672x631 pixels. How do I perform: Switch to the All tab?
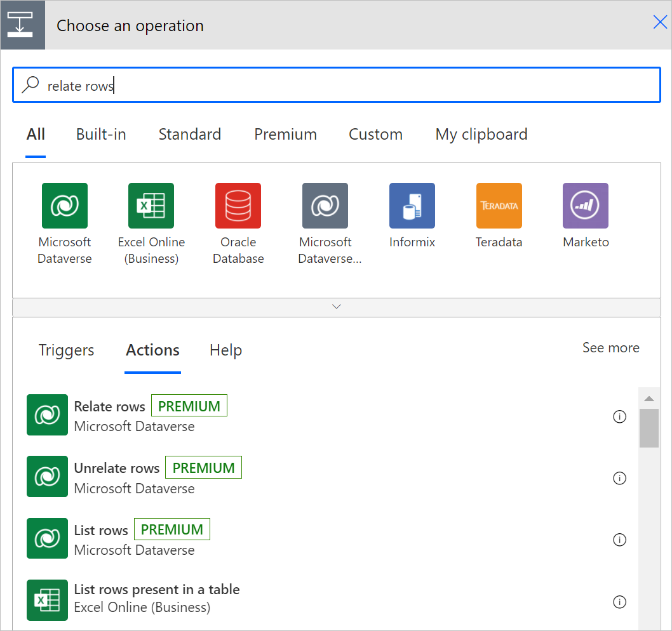click(x=36, y=135)
